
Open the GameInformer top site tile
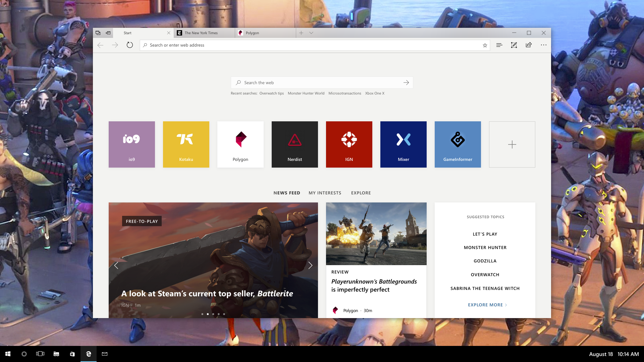click(x=458, y=144)
